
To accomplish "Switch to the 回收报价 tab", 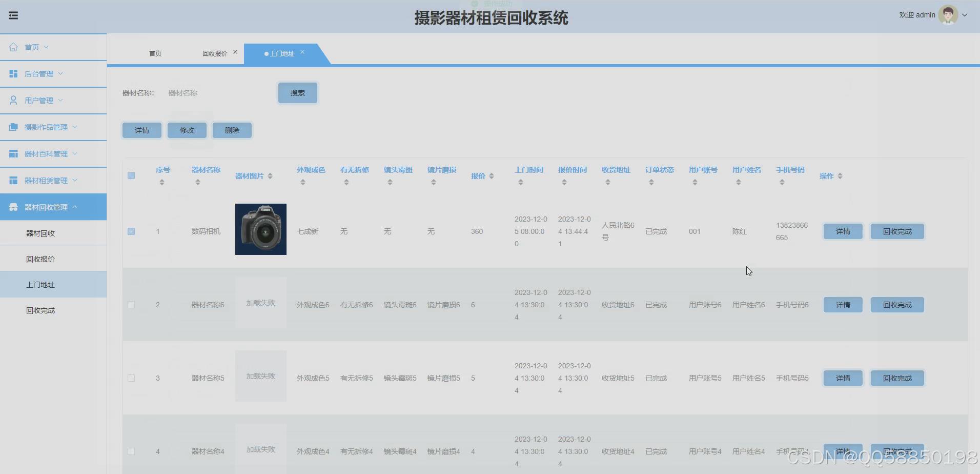I will click(213, 53).
